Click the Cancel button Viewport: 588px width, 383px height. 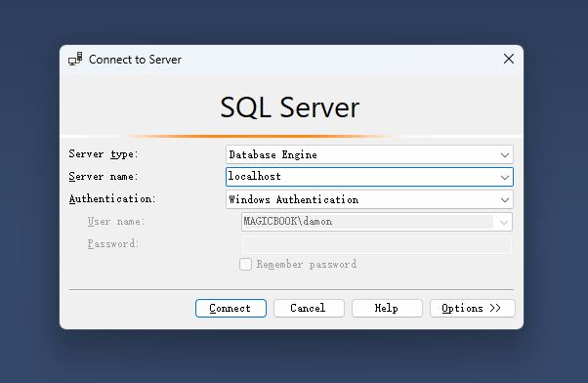309,308
